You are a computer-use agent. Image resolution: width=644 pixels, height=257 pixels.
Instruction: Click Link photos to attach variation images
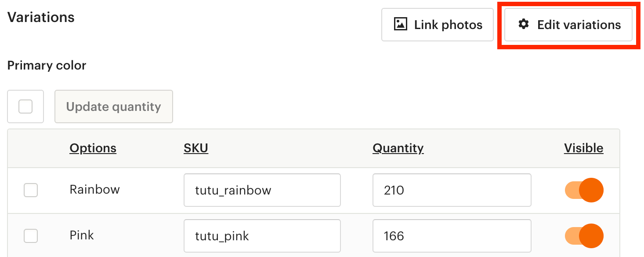437,24
